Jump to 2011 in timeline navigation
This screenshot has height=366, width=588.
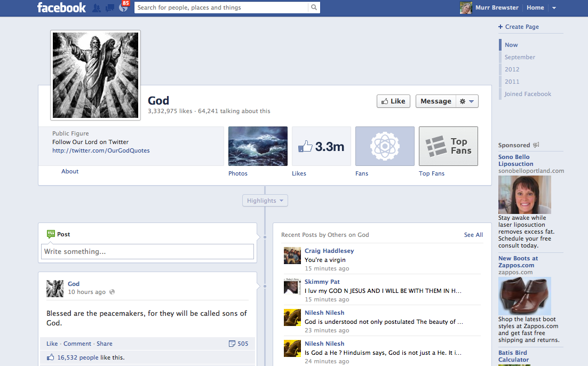coord(512,82)
